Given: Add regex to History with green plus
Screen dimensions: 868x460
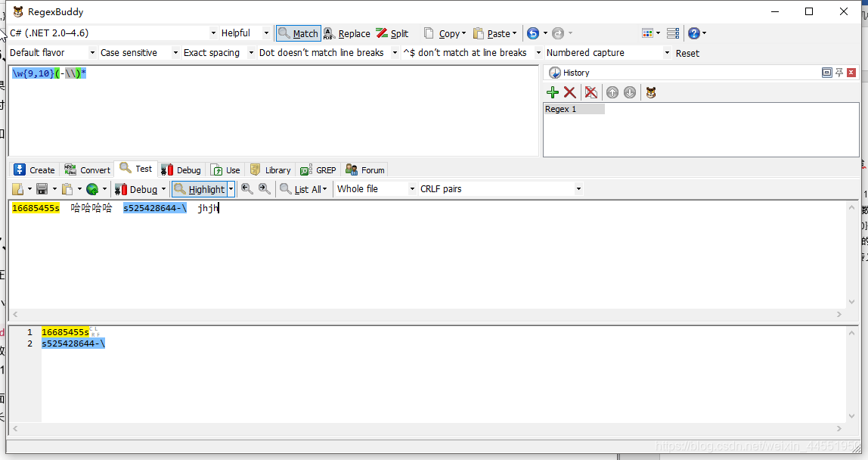Looking at the screenshot, I should 553,92.
